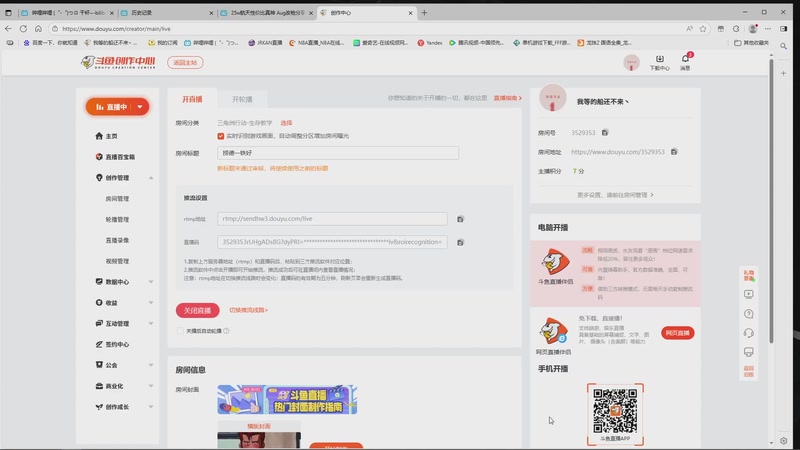
Task: Go back with browser back arrow
Action: [x=8, y=29]
